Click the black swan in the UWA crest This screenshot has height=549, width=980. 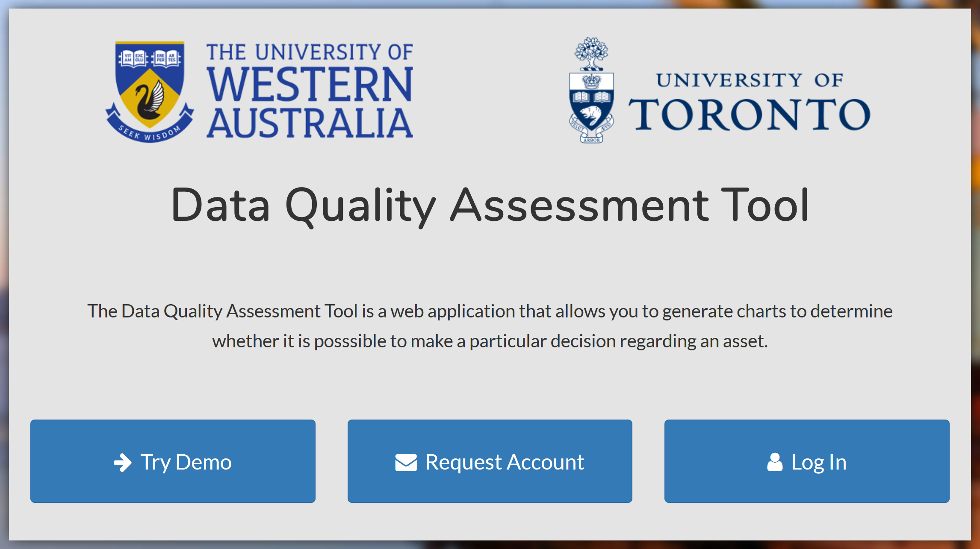coord(150,101)
